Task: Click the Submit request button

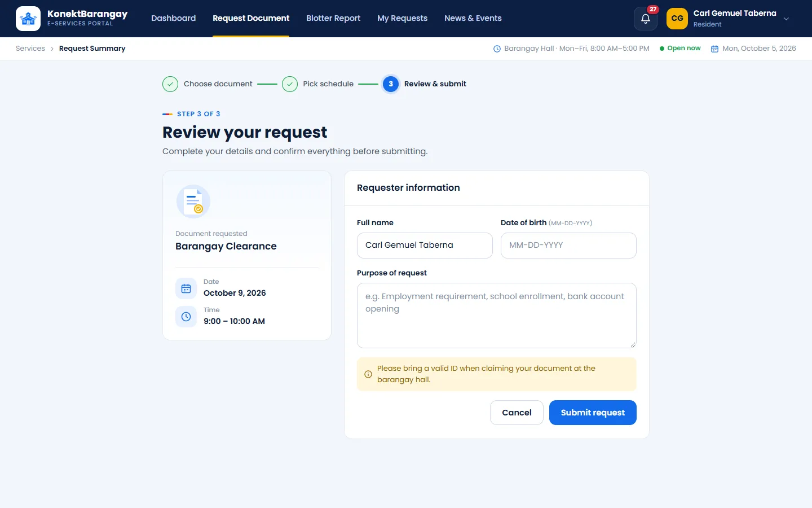Action: pyautogui.click(x=593, y=413)
